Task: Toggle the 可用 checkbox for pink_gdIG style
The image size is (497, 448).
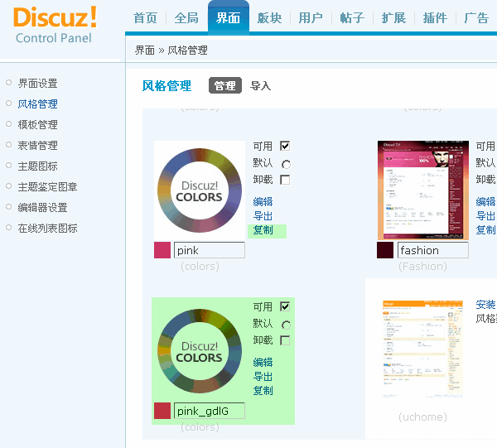Action: coord(285,307)
